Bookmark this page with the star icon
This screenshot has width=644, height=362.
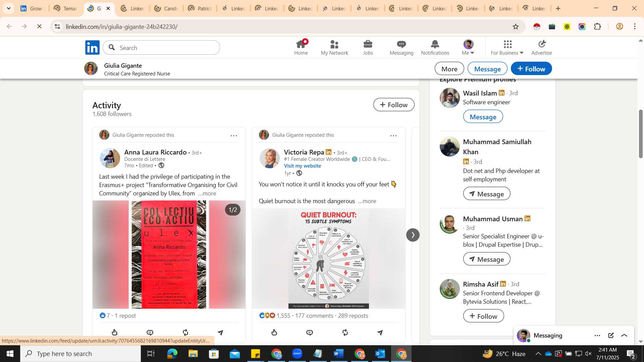[516, 26]
